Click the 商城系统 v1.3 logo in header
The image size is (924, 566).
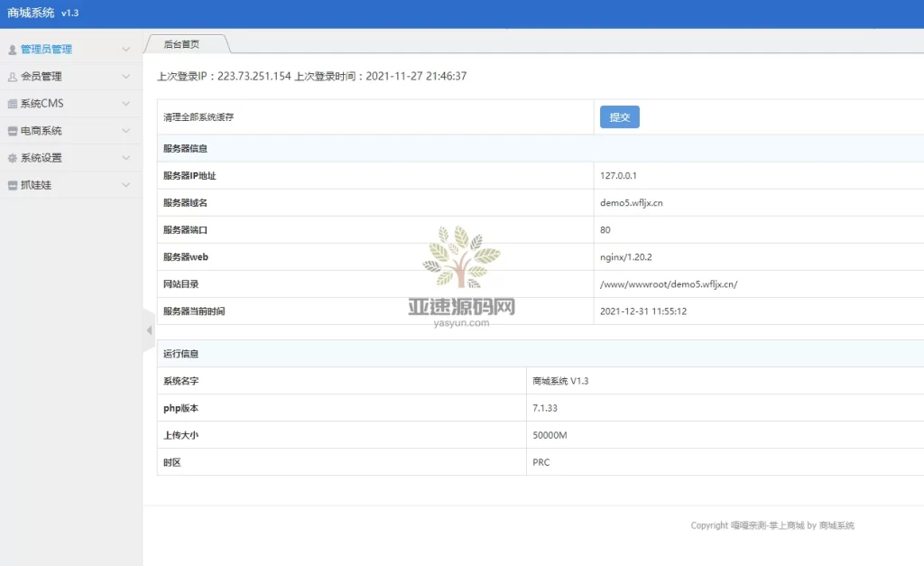[x=42, y=13]
